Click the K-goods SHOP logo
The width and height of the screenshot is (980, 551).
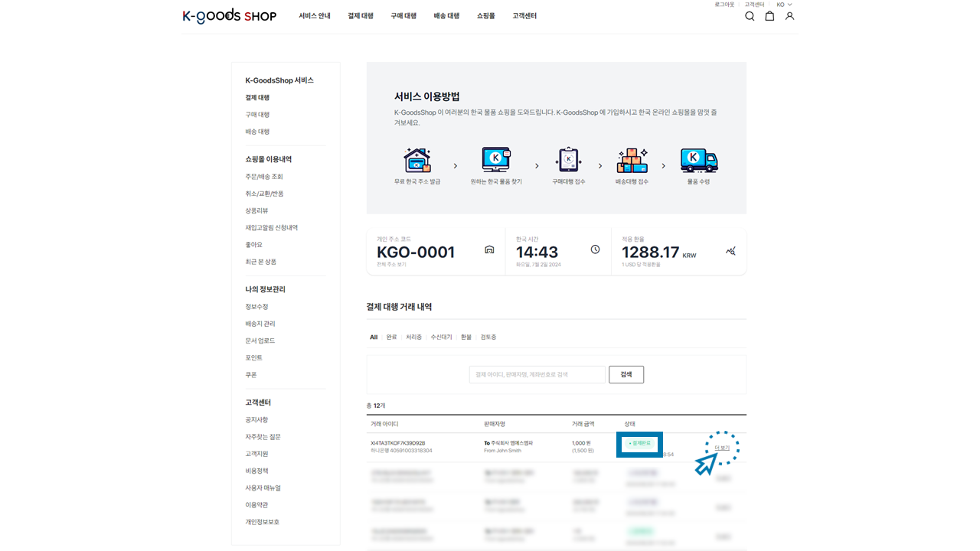[x=229, y=16]
